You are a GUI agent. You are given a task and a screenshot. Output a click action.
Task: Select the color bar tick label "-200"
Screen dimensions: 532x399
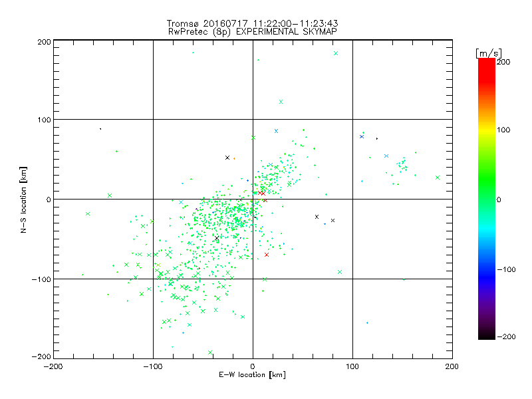tap(506, 336)
